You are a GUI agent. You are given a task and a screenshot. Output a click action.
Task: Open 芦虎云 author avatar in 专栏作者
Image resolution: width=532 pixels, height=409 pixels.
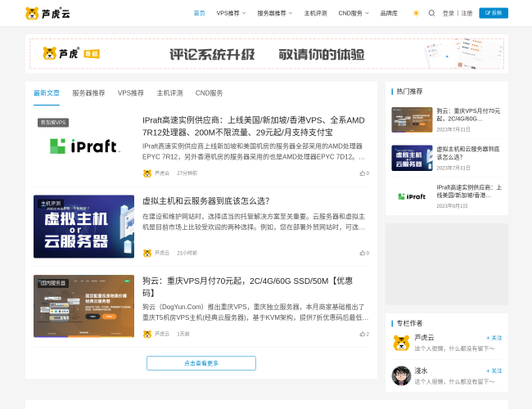tap(400, 343)
